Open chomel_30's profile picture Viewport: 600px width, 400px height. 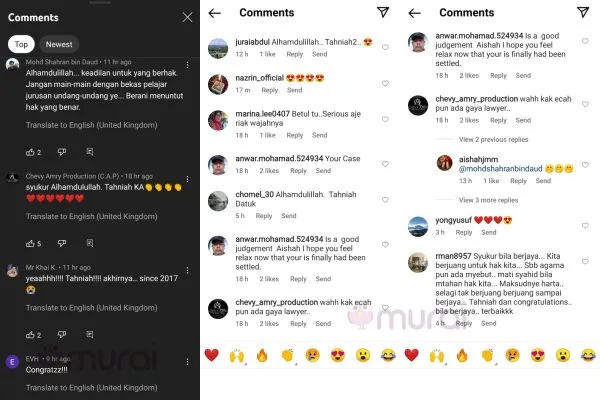tap(218, 201)
